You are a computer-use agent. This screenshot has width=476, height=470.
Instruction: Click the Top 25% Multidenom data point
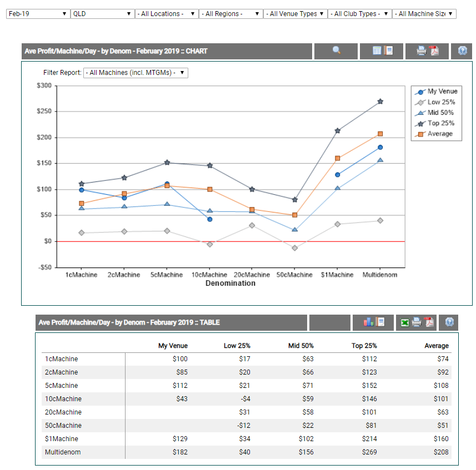pyautogui.click(x=380, y=102)
